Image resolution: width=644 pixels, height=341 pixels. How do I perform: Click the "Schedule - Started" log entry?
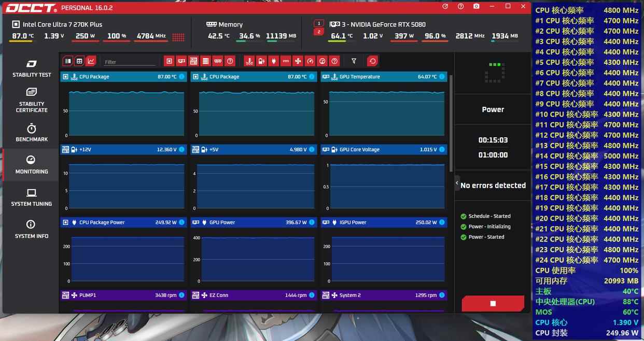489,216
